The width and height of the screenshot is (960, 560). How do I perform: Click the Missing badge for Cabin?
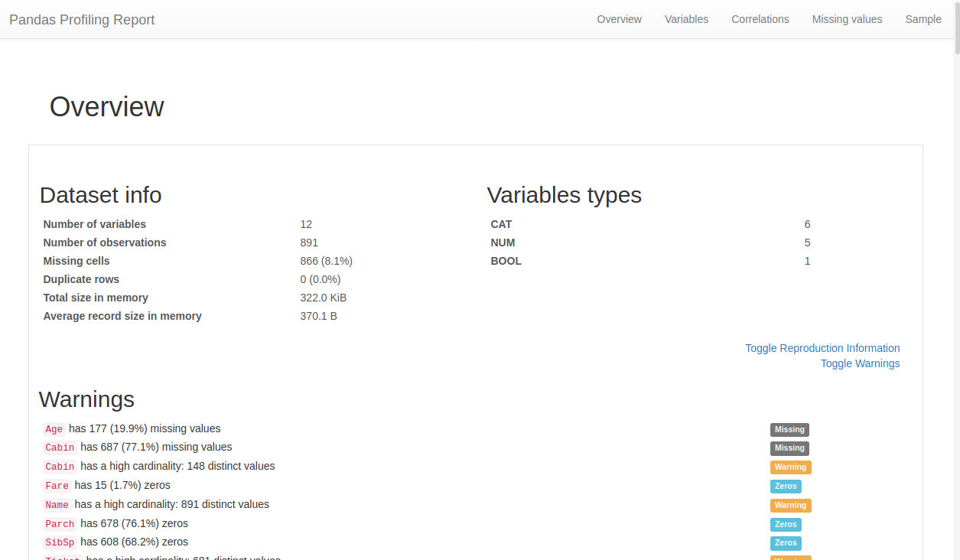coord(789,448)
